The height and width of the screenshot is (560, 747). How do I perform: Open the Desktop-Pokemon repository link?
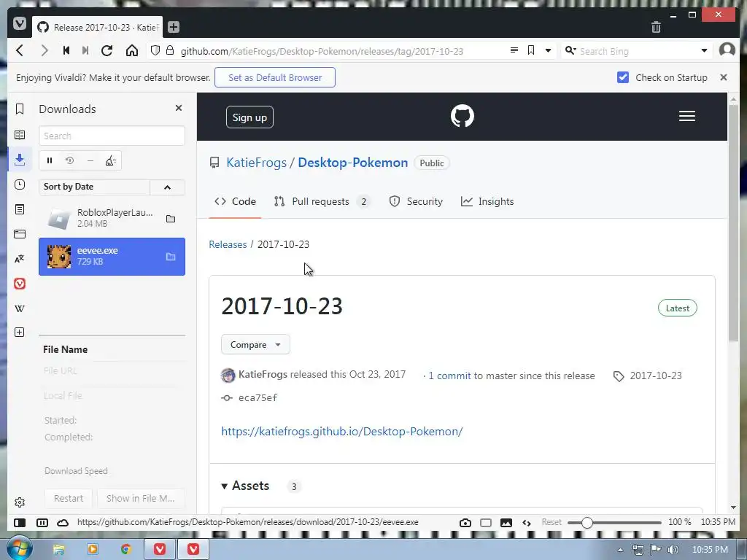tap(353, 163)
